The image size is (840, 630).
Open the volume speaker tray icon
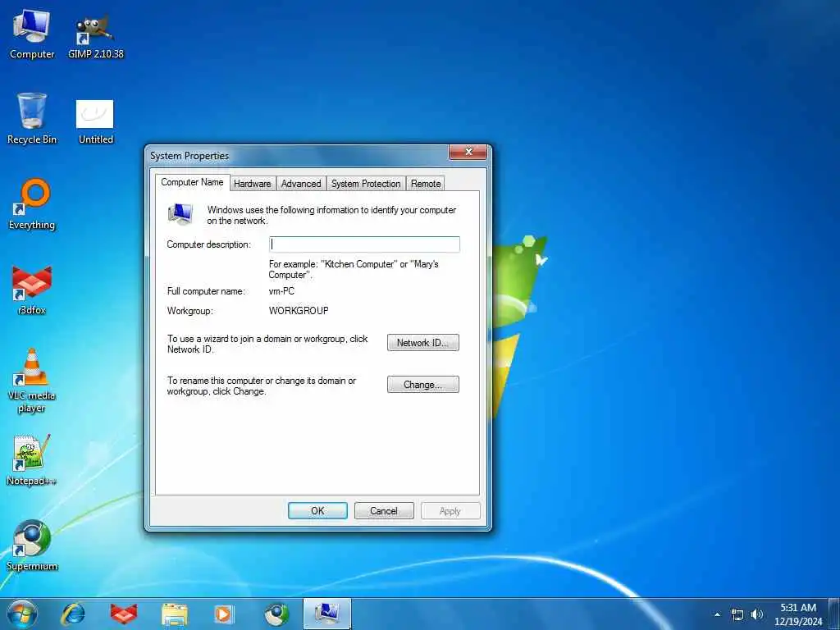point(756,614)
